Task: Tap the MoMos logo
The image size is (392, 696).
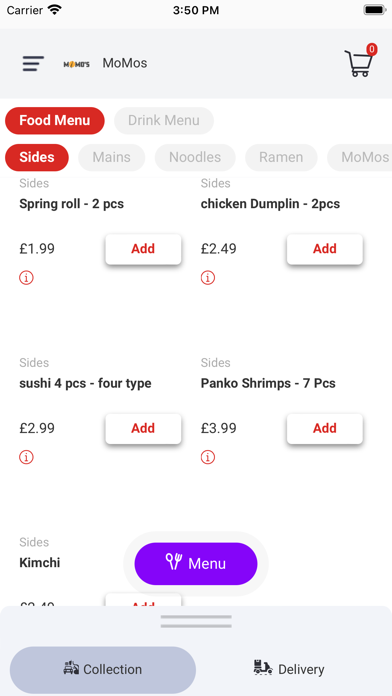Action: pos(76,64)
